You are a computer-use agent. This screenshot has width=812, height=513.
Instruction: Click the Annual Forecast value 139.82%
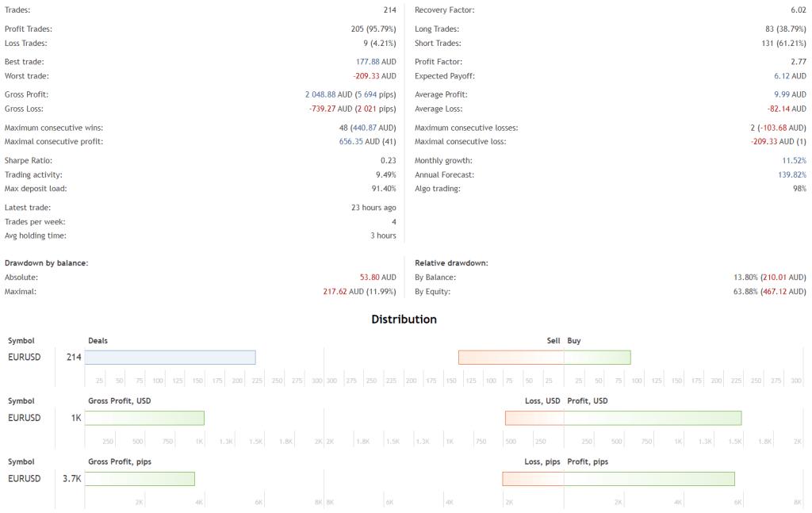click(791, 174)
